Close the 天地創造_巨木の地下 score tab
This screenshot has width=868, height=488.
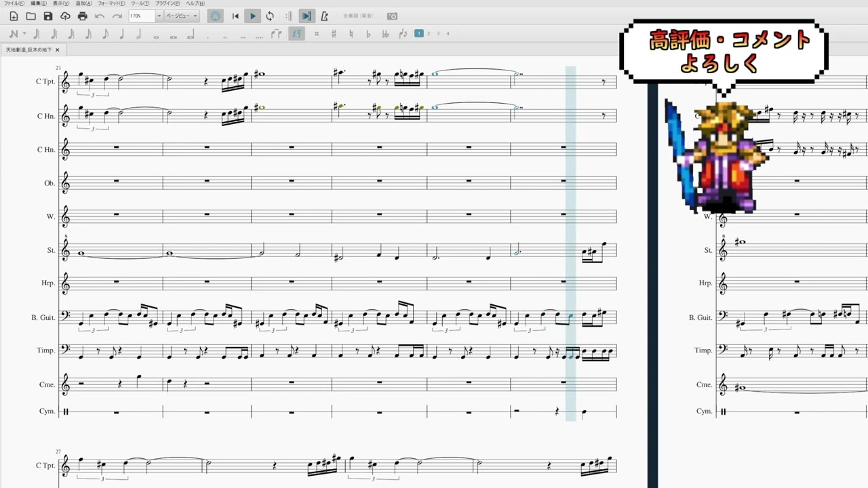click(x=58, y=49)
